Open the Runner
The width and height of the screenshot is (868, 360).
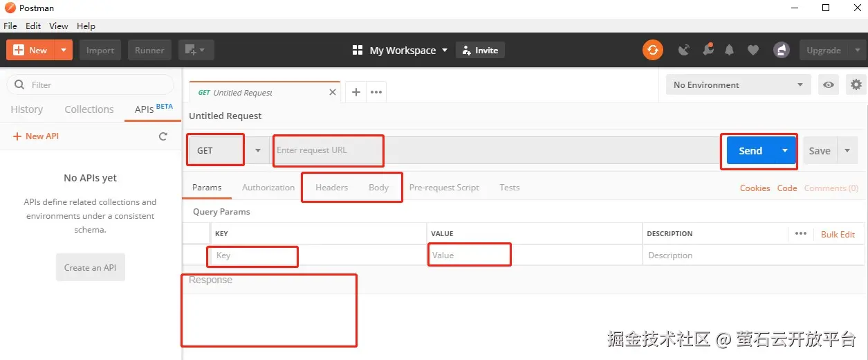149,50
